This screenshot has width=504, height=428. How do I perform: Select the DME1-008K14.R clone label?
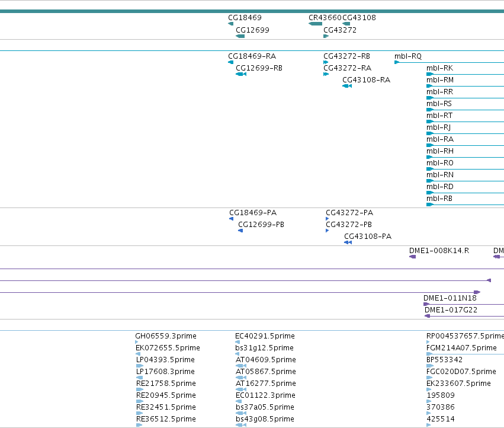click(439, 251)
